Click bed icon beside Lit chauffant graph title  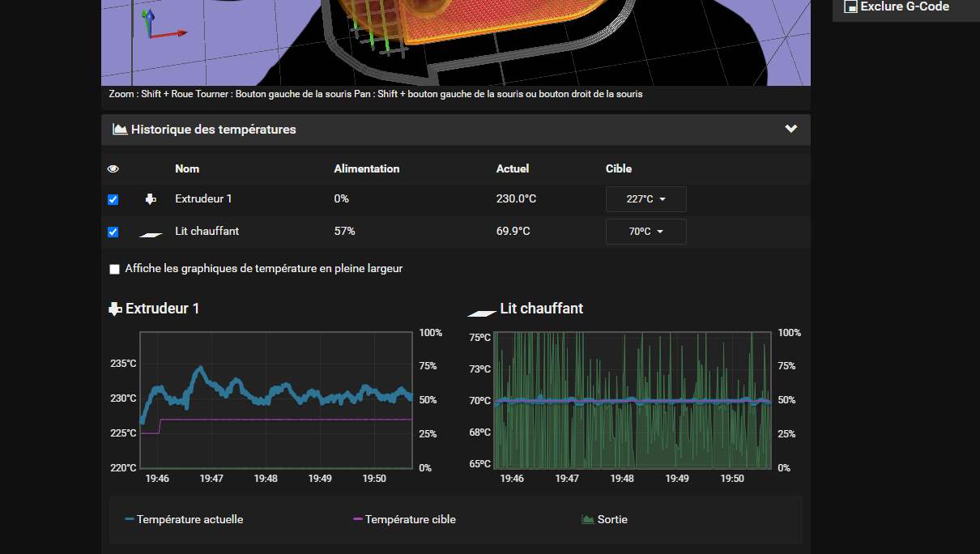[482, 313]
